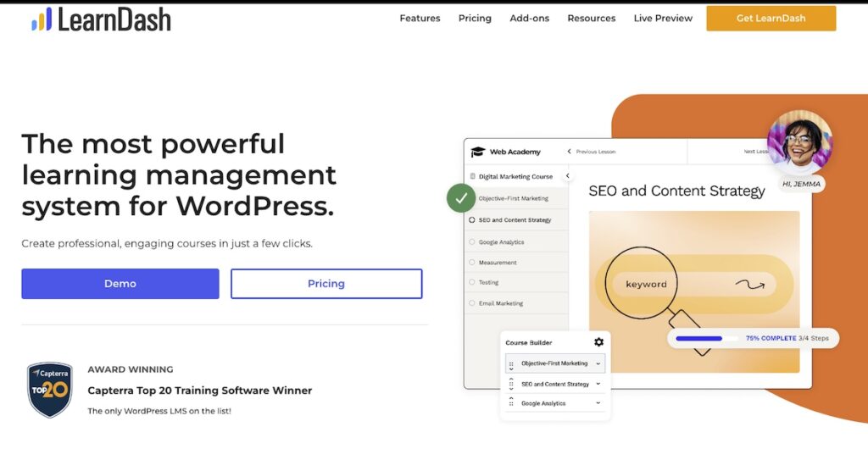Click the SEO and Content Strategy heading
868x471 pixels.
(x=676, y=191)
